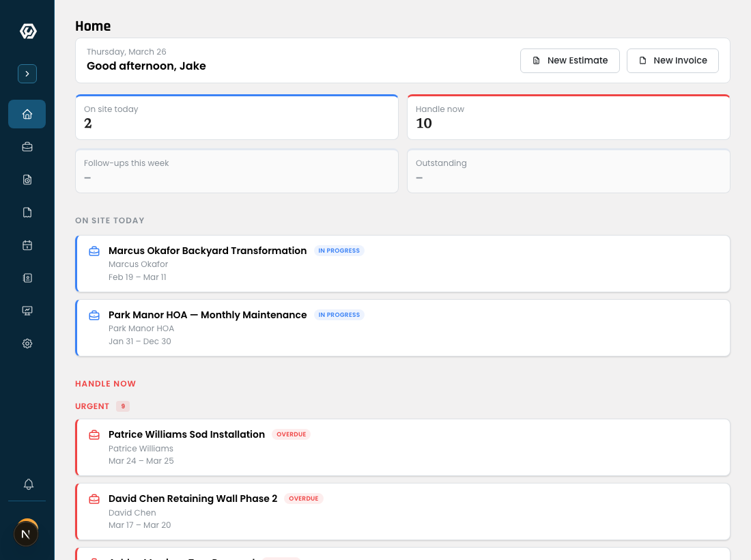
Task: Open Marcus Okafor Backyard Transformation job
Action: [208, 251]
